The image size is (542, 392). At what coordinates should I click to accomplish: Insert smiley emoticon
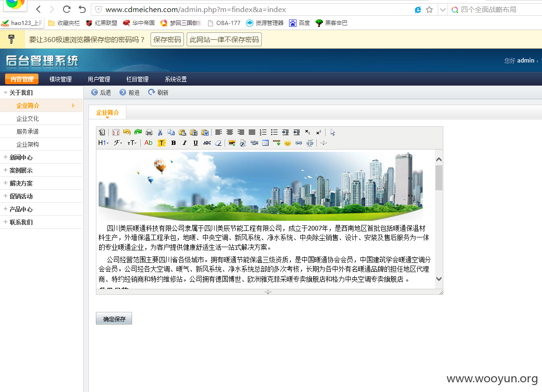point(288,143)
